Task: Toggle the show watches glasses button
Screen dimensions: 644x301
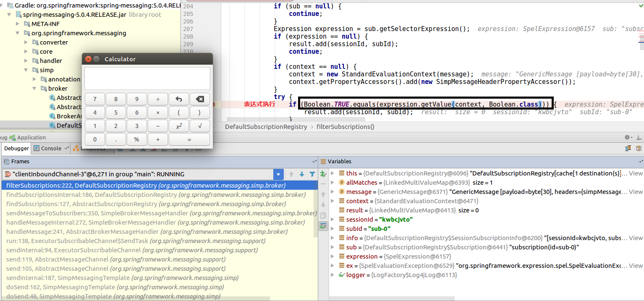Action: coord(323,226)
